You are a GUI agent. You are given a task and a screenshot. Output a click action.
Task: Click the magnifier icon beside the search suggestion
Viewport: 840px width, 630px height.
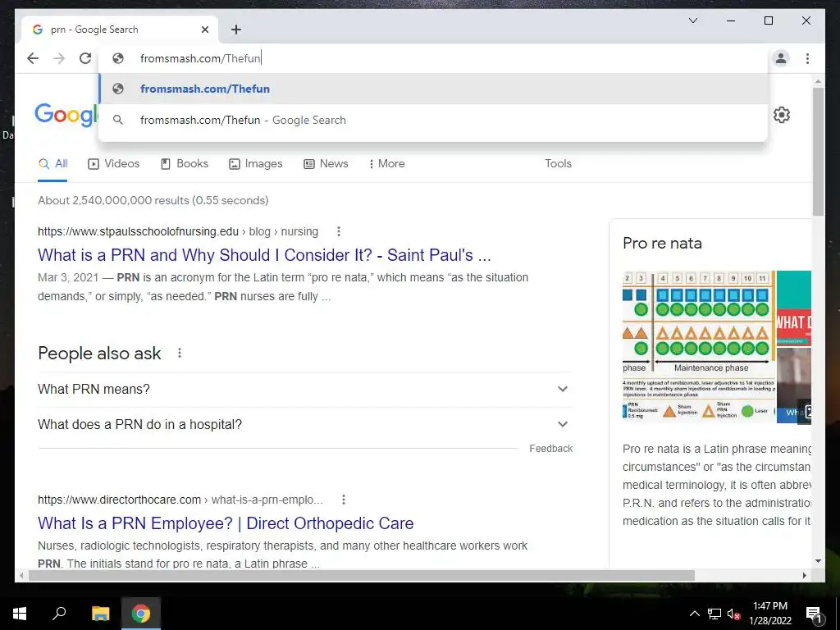coord(118,120)
